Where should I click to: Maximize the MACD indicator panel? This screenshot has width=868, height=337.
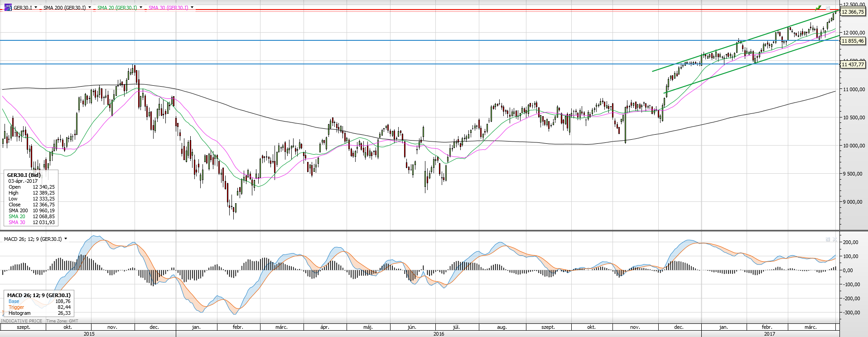pos(828,239)
